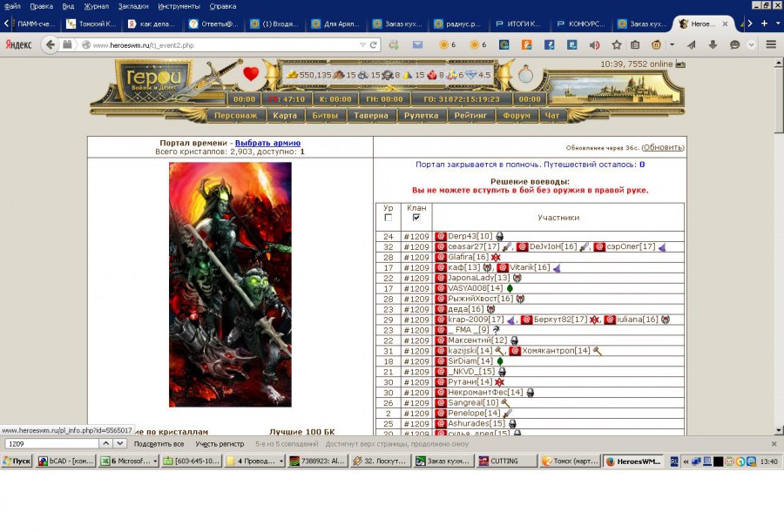Bookmark this page with the star

pyautogui.click(x=617, y=45)
